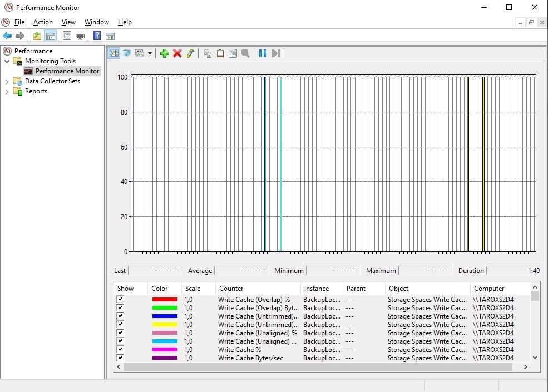Delete selected counter with red X icon

pos(177,53)
